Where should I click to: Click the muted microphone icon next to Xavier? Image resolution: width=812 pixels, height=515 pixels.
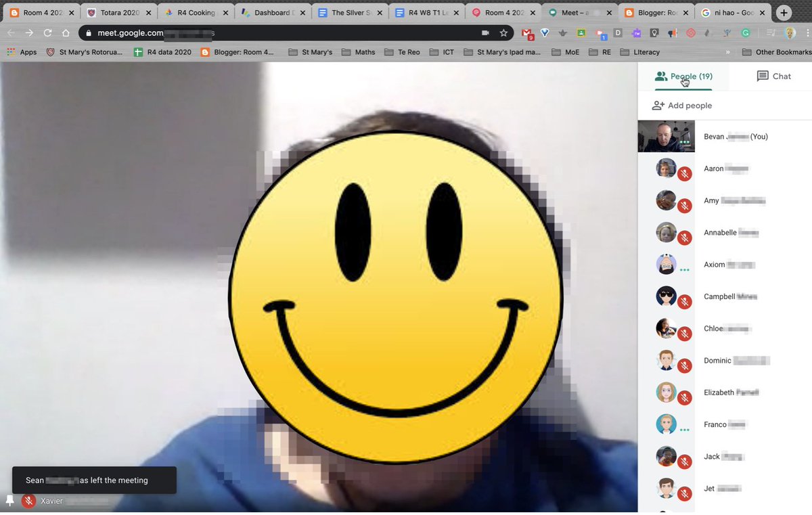pyautogui.click(x=28, y=501)
